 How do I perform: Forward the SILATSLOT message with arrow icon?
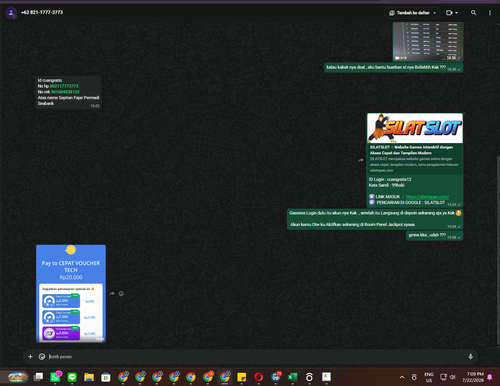tap(360, 160)
